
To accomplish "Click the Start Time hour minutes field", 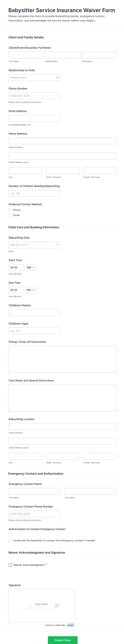I will [16, 268].
